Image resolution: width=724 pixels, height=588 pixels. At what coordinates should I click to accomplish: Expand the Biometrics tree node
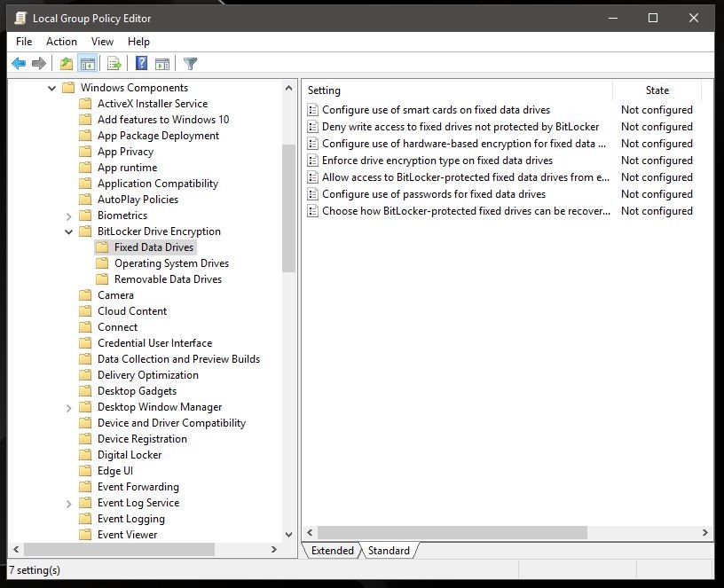[x=69, y=216]
